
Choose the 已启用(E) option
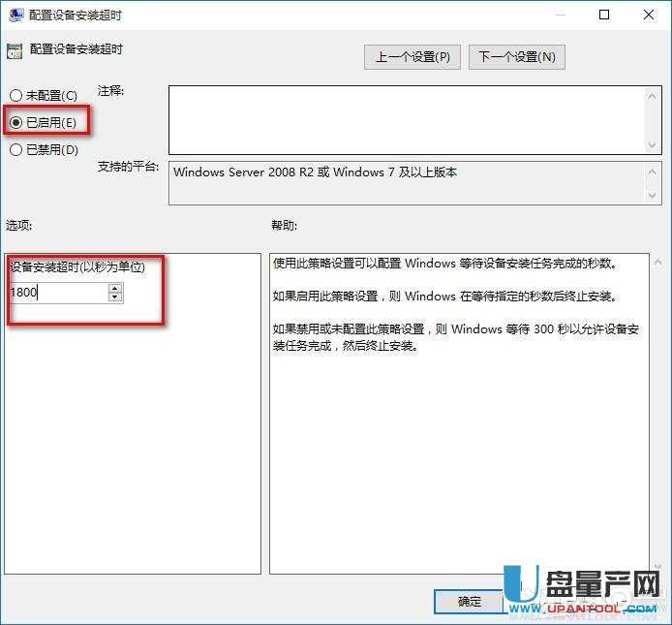pos(15,123)
